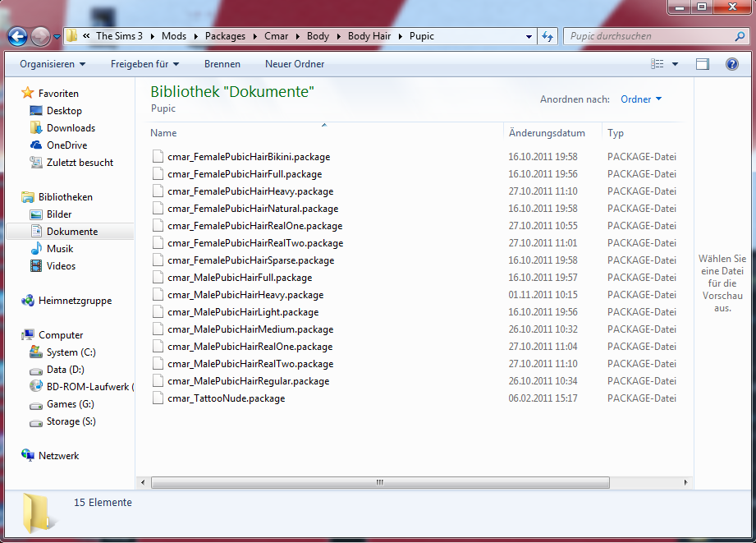
Task: Click Neuer Ordner button
Action: click(x=295, y=64)
